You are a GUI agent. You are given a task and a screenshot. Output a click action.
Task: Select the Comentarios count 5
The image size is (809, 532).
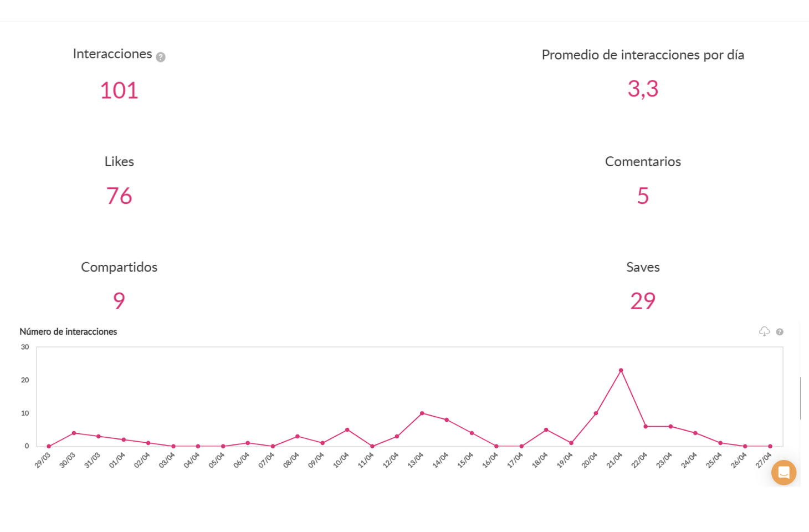pyautogui.click(x=643, y=196)
